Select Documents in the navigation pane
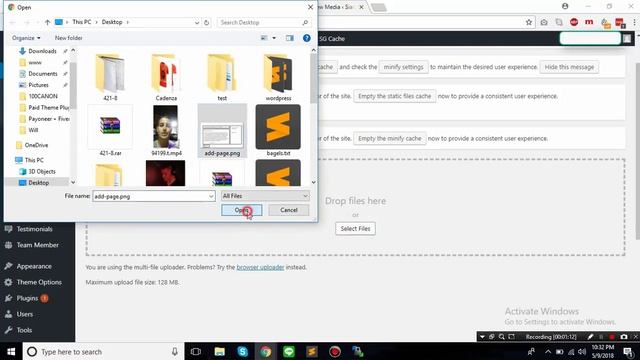640x360 pixels. click(42, 74)
